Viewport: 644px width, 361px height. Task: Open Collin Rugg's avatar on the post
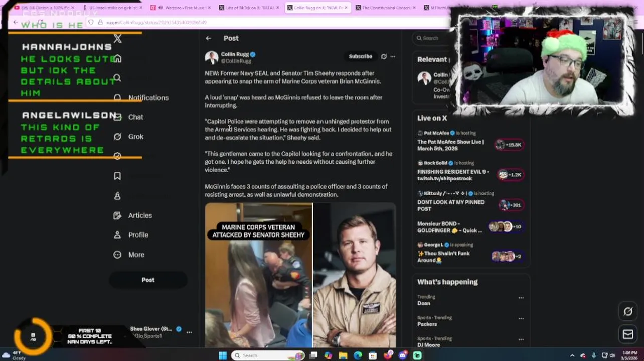[211, 58]
